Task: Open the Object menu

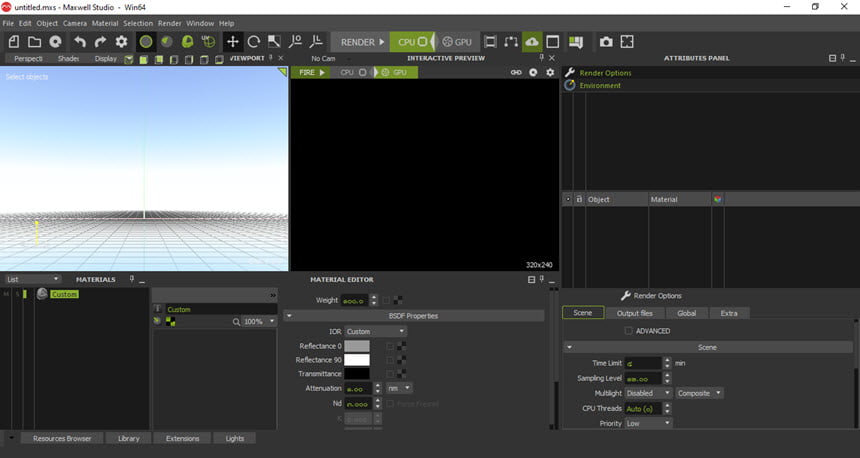Action: [x=47, y=23]
